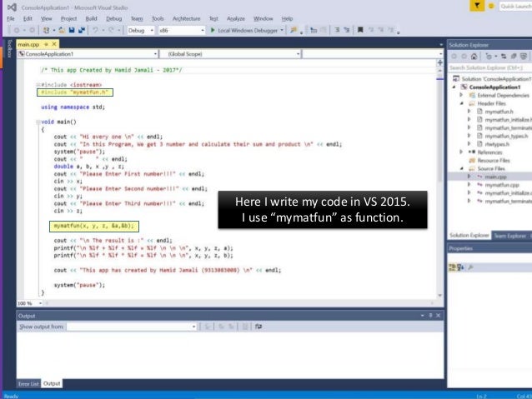Screen dimensions: 532x399
Task: Click the Clear All icon in Output toolbar
Action: coord(244,327)
